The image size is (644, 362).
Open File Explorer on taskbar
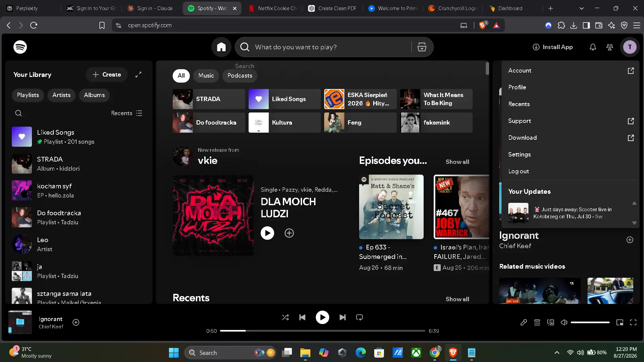[305, 353]
